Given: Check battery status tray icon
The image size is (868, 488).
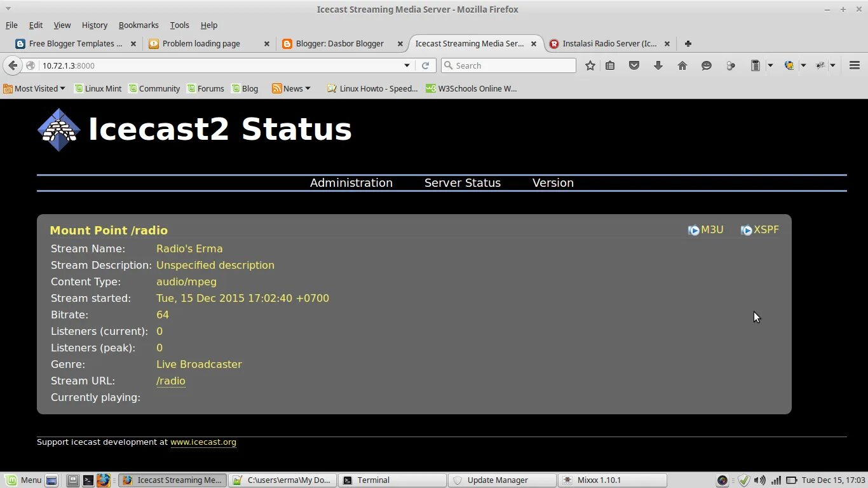Looking at the screenshot, I should 792,480.
